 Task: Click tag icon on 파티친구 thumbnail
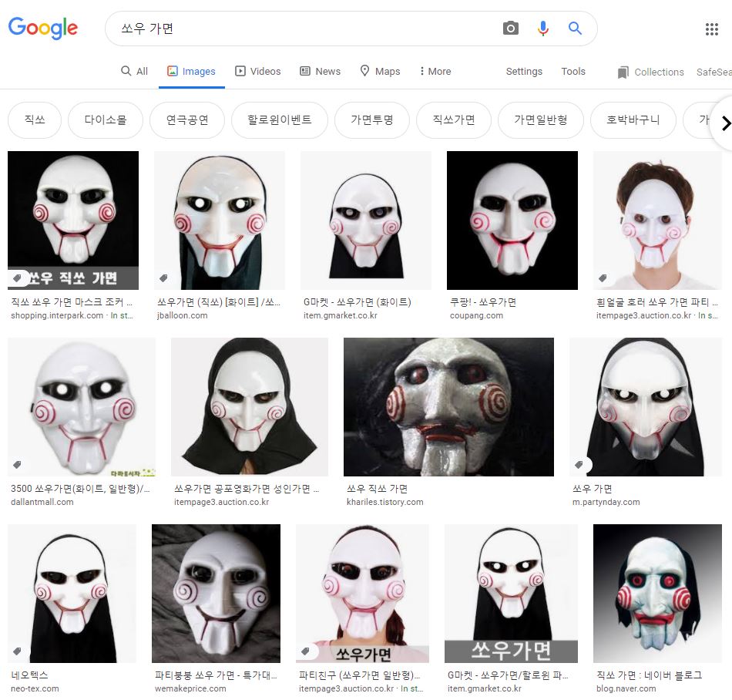305,651
